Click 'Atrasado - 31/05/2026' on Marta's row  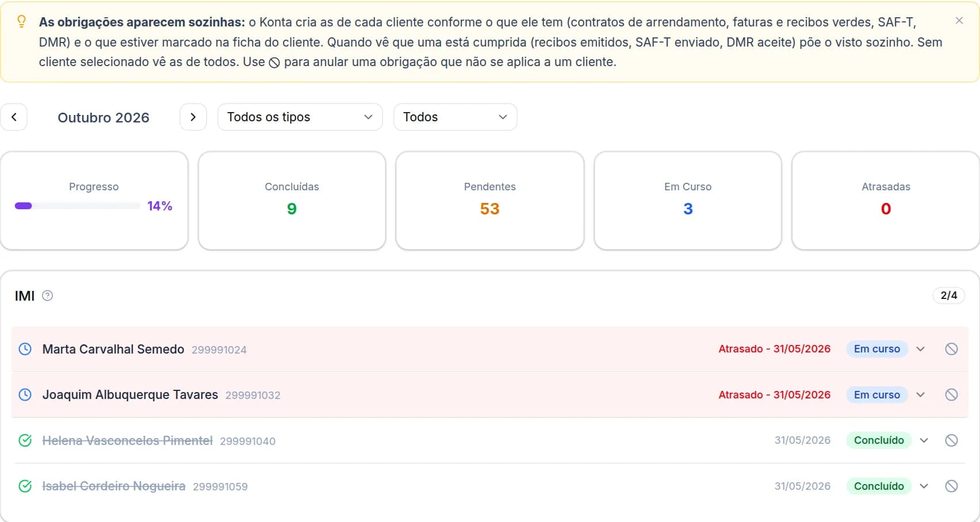[775, 349]
